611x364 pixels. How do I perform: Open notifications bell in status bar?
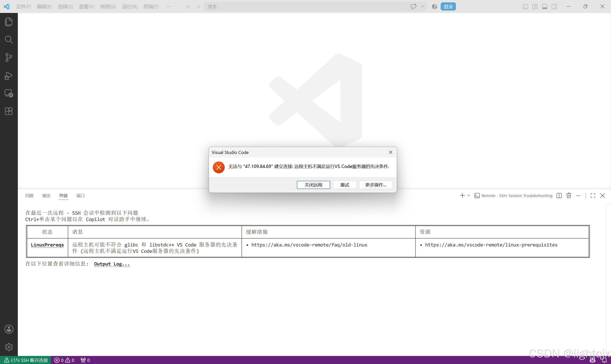(604, 360)
